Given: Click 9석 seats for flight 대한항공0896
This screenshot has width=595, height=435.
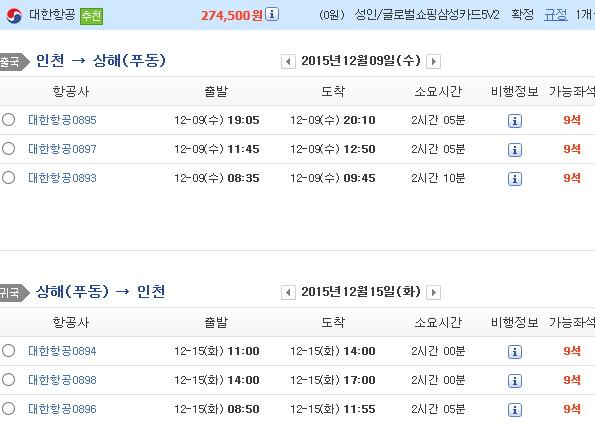Looking at the screenshot, I should coord(572,409).
